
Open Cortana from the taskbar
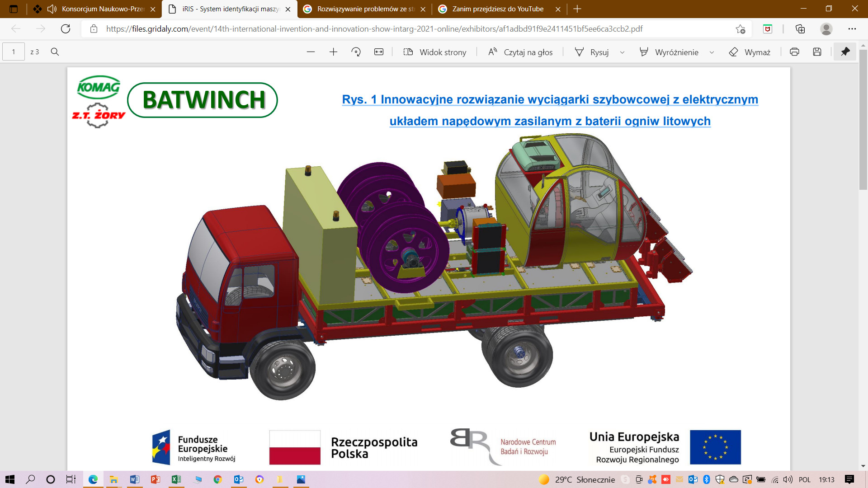point(51,479)
